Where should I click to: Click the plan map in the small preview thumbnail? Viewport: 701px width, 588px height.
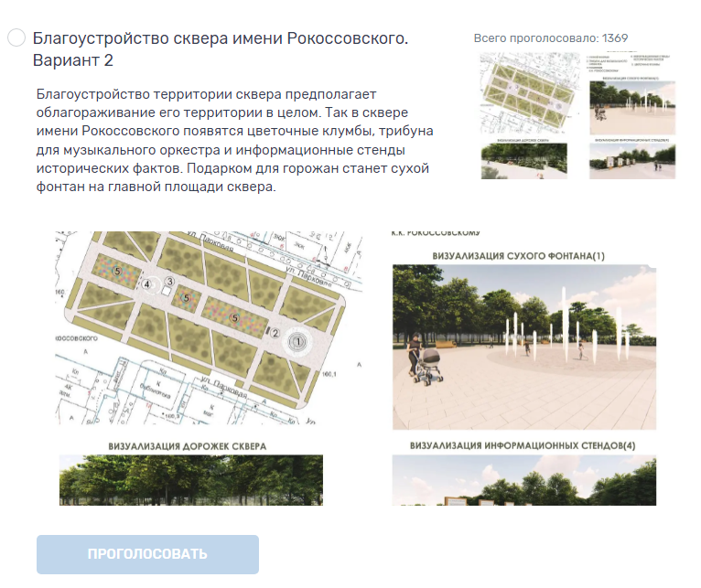(531, 94)
